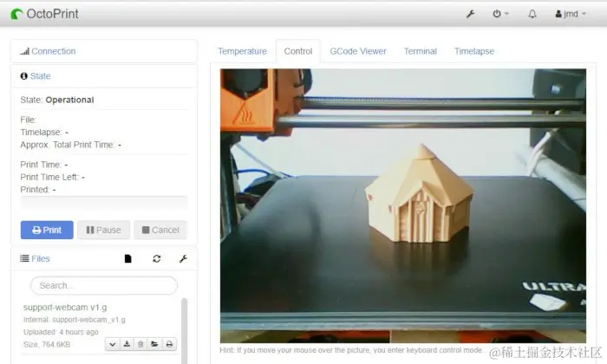Open the system power menu

click(500, 14)
